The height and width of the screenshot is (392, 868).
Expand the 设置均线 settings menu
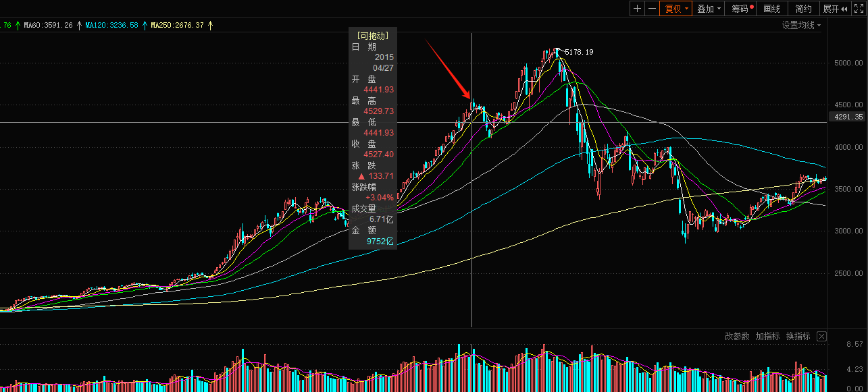[801, 25]
